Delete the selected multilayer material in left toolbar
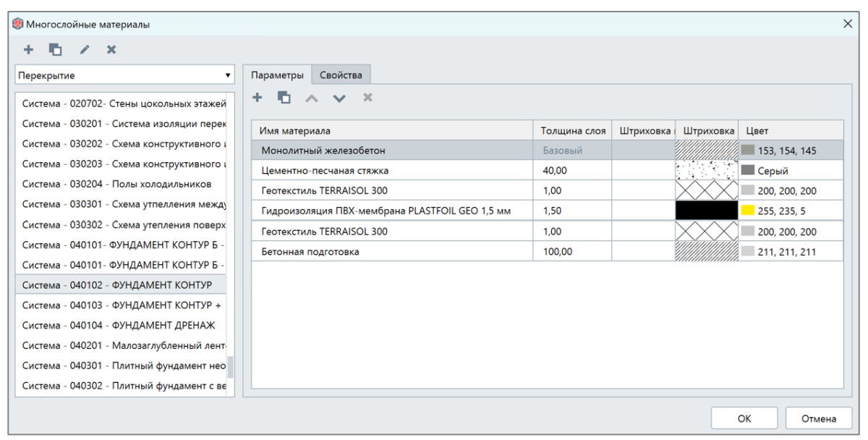The image size is (868, 440). click(111, 50)
